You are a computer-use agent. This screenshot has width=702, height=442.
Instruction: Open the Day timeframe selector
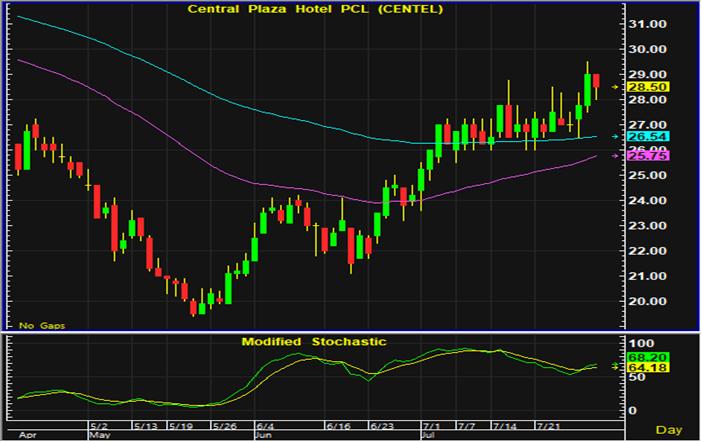pyautogui.click(x=669, y=429)
